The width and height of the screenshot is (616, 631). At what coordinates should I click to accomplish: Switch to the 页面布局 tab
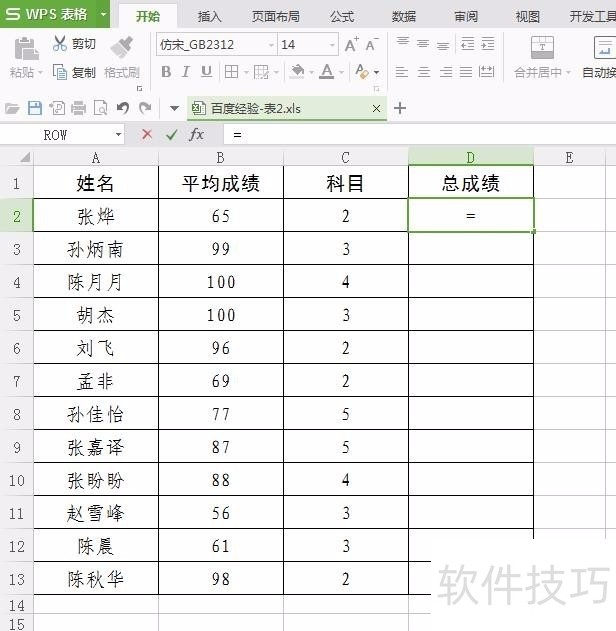(x=276, y=16)
